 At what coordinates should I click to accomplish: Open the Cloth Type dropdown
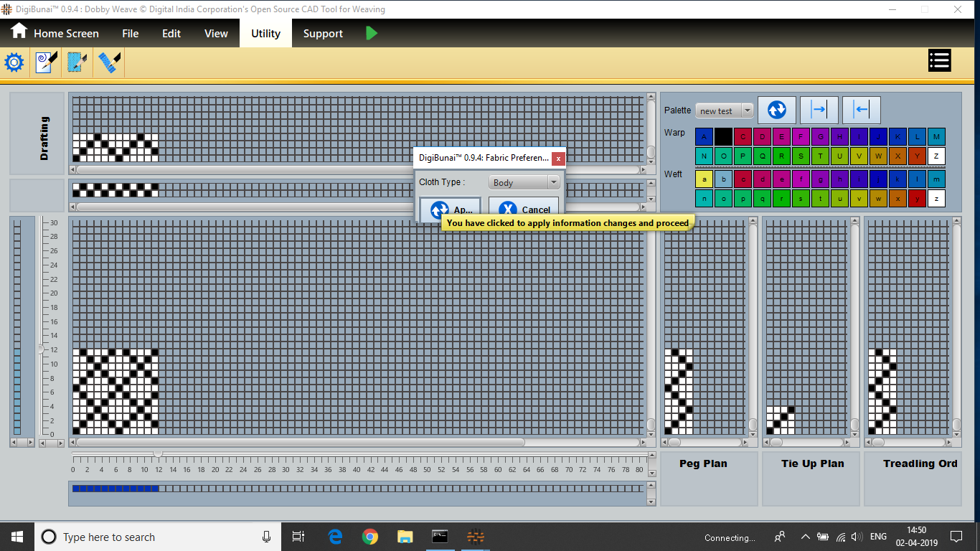(524, 183)
